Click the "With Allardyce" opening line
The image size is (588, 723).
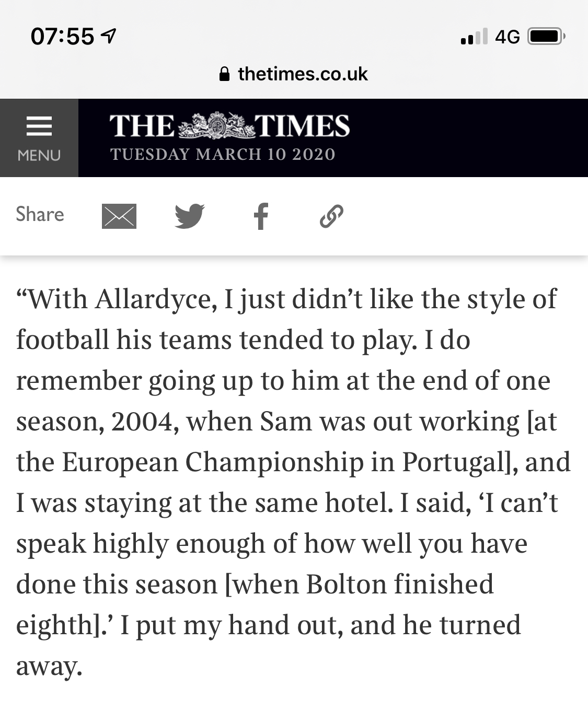(286, 299)
